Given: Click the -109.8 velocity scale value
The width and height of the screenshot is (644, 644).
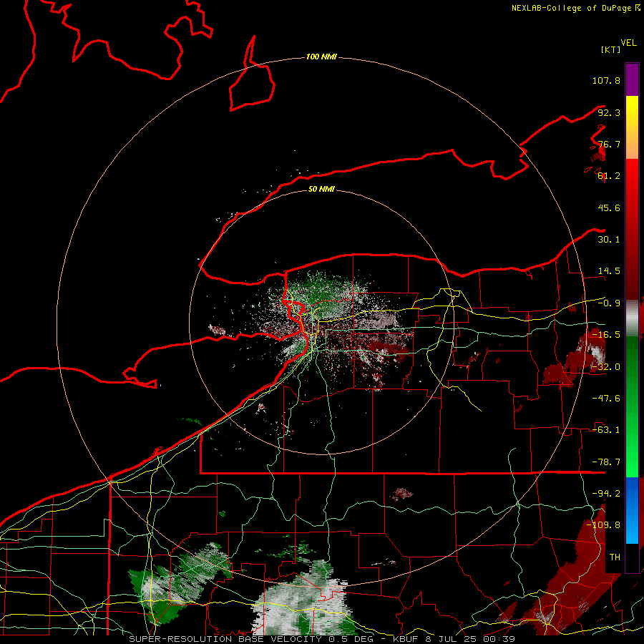Looking at the screenshot, I should [603, 525].
